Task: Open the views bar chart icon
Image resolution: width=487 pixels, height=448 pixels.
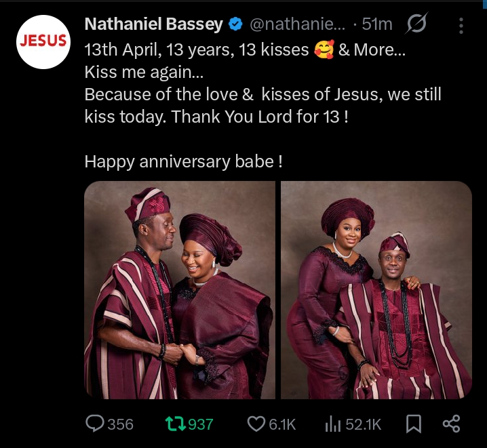Action: coord(333,424)
